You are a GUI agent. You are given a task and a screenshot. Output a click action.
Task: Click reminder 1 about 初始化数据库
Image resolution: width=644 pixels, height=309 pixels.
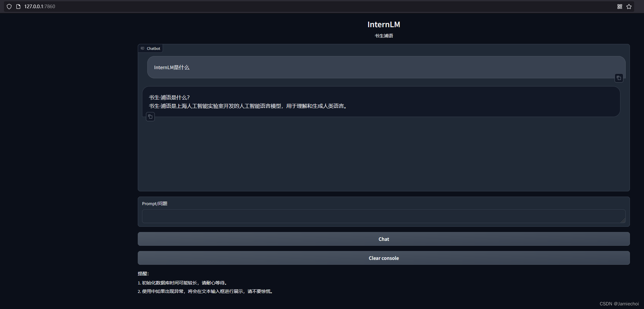(183, 283)
